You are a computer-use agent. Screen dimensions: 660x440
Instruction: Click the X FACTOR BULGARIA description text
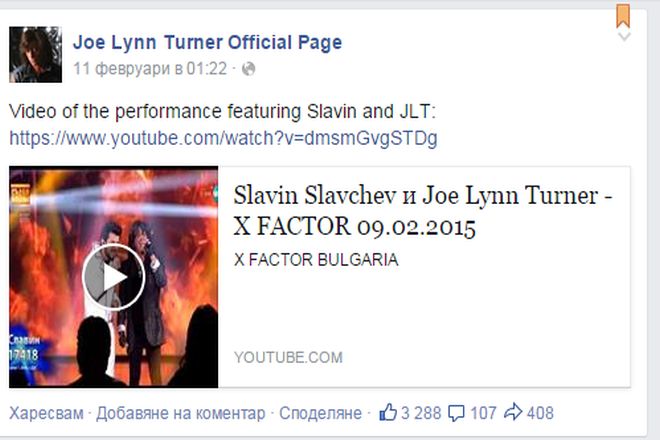pyautogui.click(x=316, y=260)
